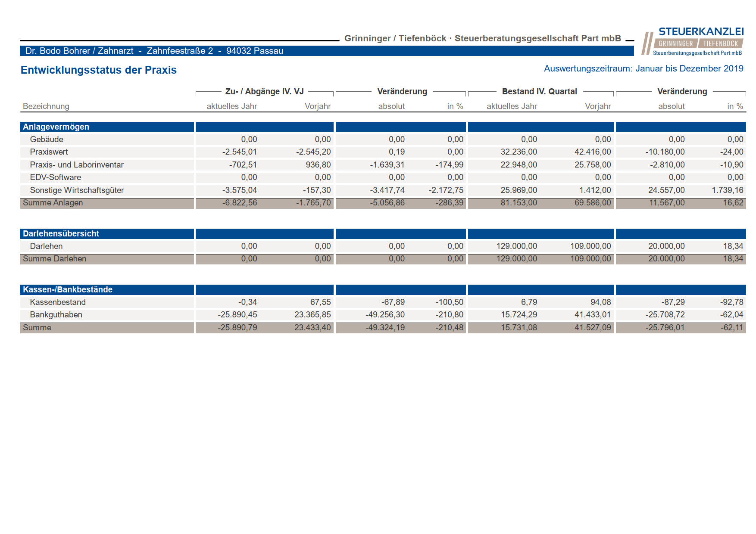Click the percentage '-62,11'

point(732,328)
